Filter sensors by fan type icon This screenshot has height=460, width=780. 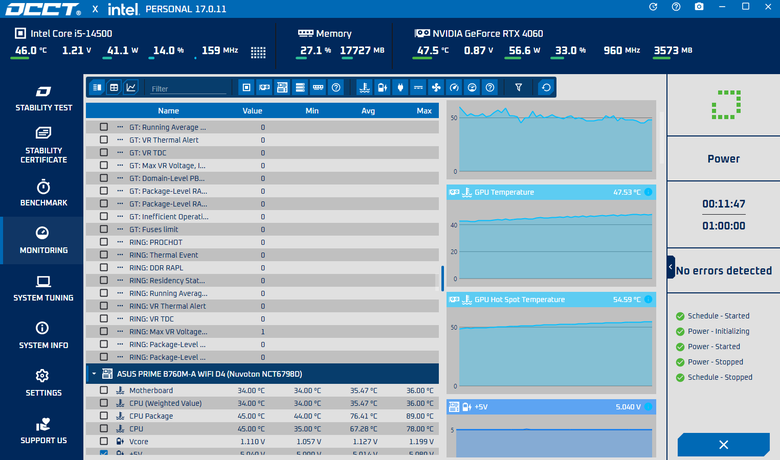pos(436,88)
